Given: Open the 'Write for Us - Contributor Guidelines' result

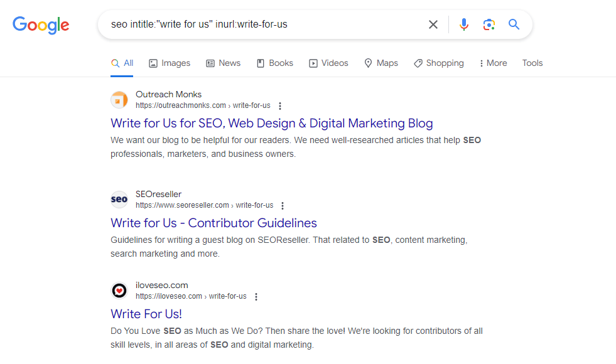Looking at the screenshot, I should pyautogui.click(x=213, y=223).
